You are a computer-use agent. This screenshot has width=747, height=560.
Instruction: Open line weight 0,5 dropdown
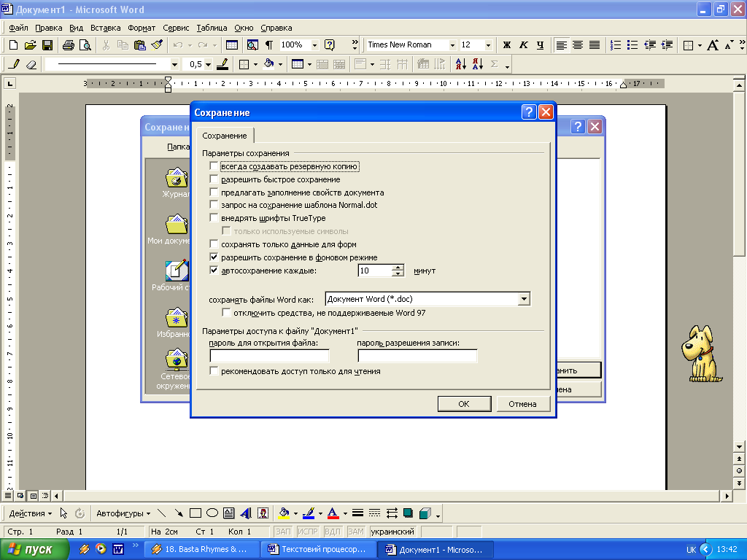208,64
